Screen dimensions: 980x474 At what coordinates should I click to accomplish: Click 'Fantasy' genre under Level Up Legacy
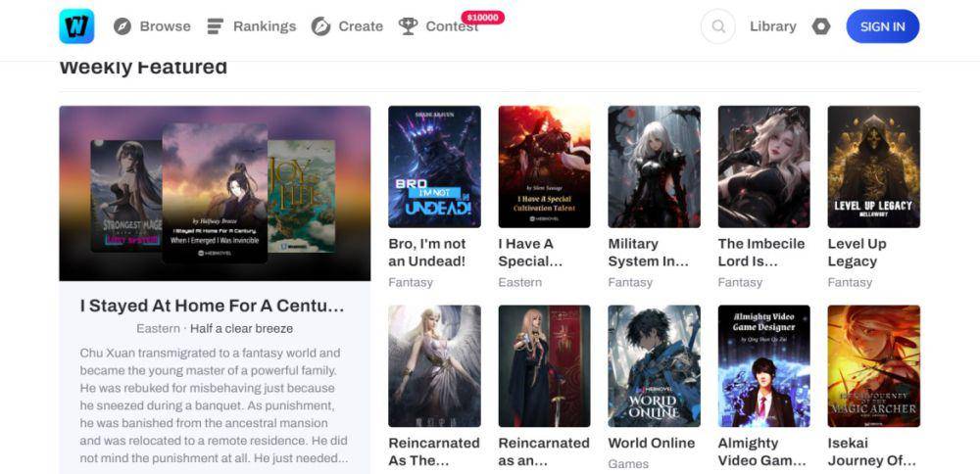[850, 282]
